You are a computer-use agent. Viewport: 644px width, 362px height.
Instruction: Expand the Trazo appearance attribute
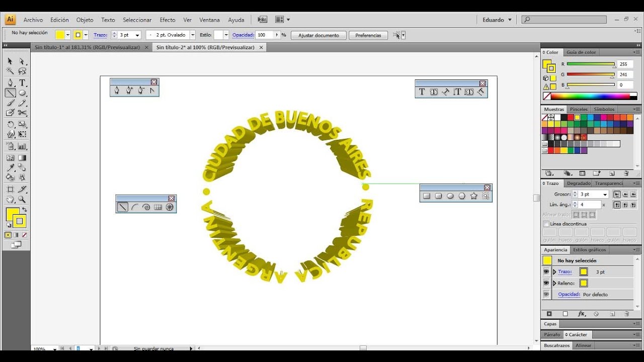(x=554, y=272)
